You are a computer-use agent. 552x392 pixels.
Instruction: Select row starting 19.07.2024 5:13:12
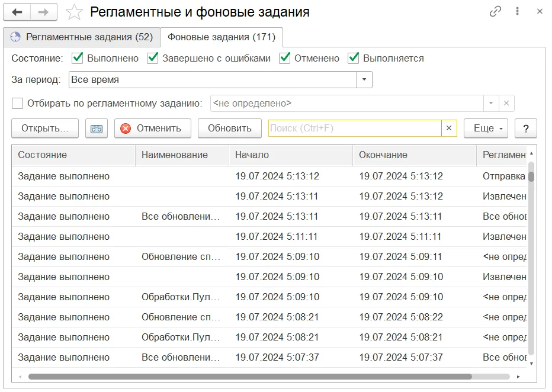pos(269,176)
